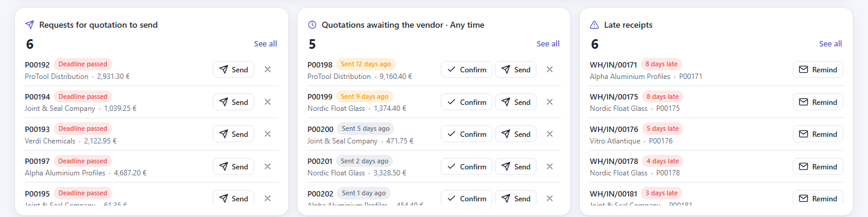The image size is (868, 217).
Task: Open quotation P00201
Action: [x=320, y=161]
